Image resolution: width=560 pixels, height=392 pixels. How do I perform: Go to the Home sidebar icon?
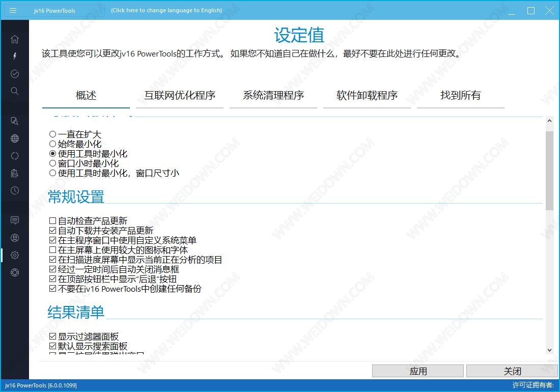coord(15,39)
